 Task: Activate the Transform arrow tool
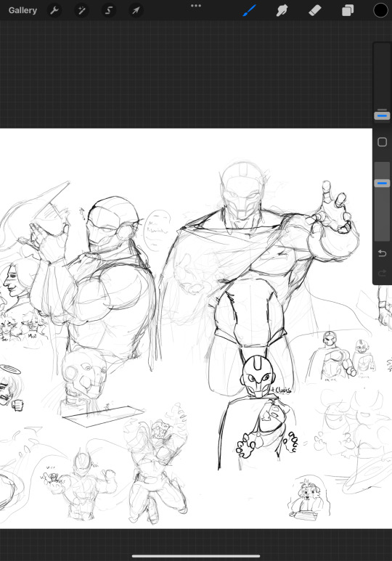[x=136, y=10]
